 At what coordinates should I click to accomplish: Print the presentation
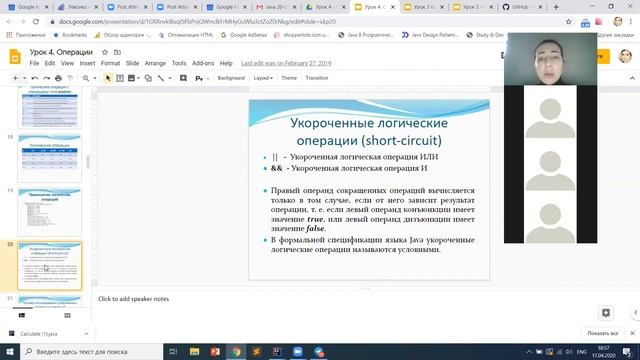58,78
